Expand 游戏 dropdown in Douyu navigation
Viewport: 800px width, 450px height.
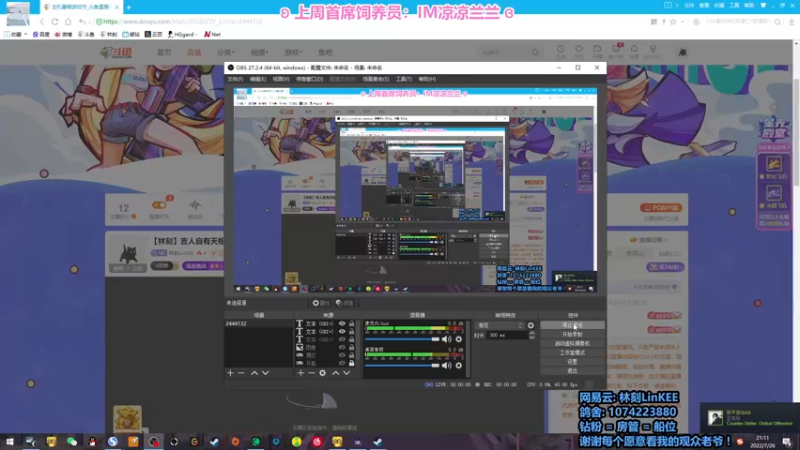coord(293,53)
